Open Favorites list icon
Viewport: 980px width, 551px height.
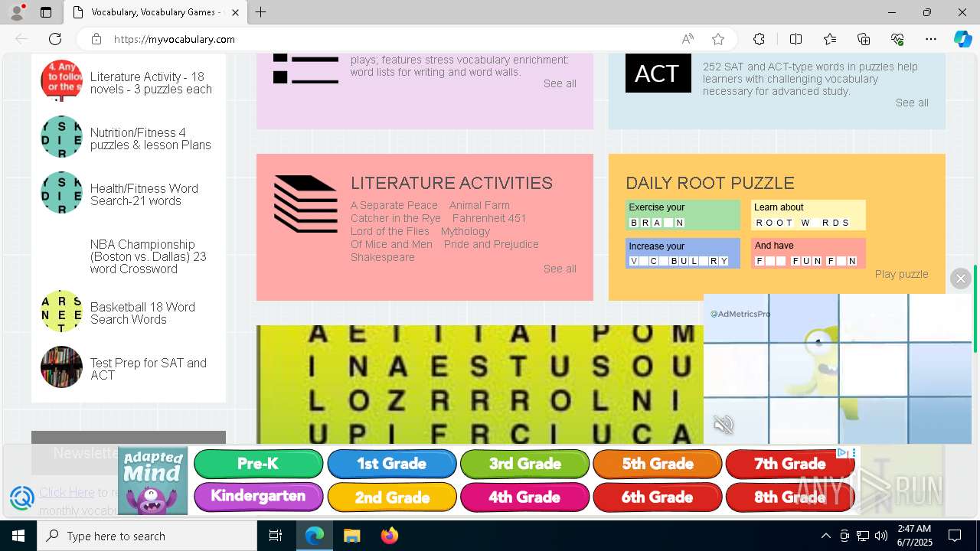point(830,39)
